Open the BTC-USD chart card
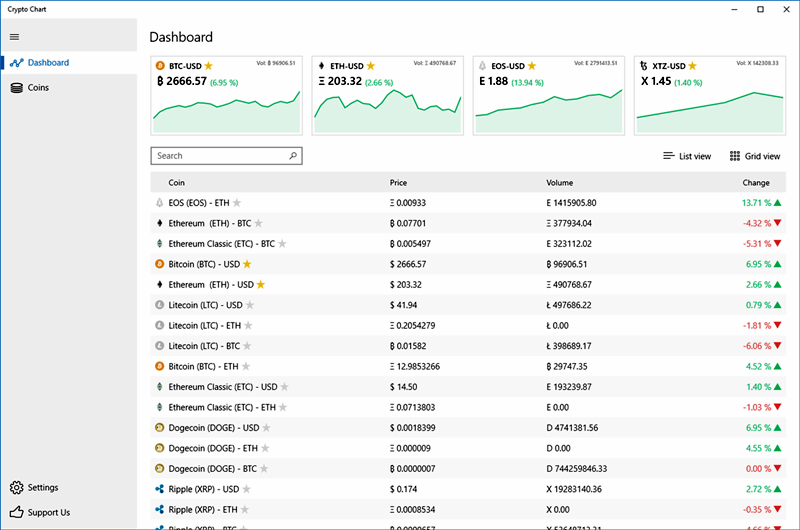Screen dimensions: 800x530 pyautogui.click(x=227, y=95)
